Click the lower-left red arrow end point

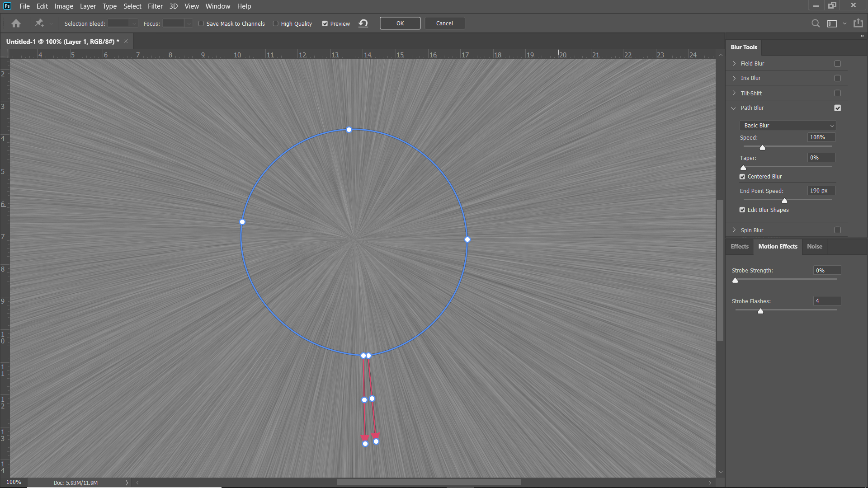(x=365, y=444)
